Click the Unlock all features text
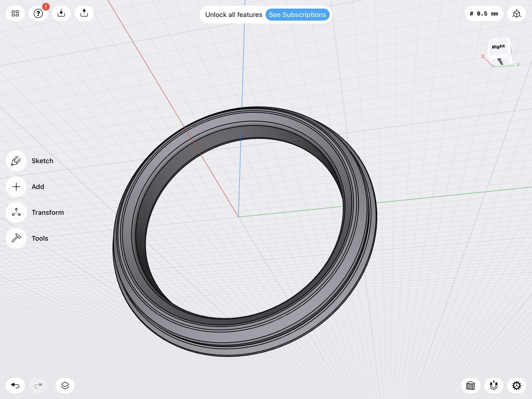This screenshot has width=532, height=399. tap(233, 15)
